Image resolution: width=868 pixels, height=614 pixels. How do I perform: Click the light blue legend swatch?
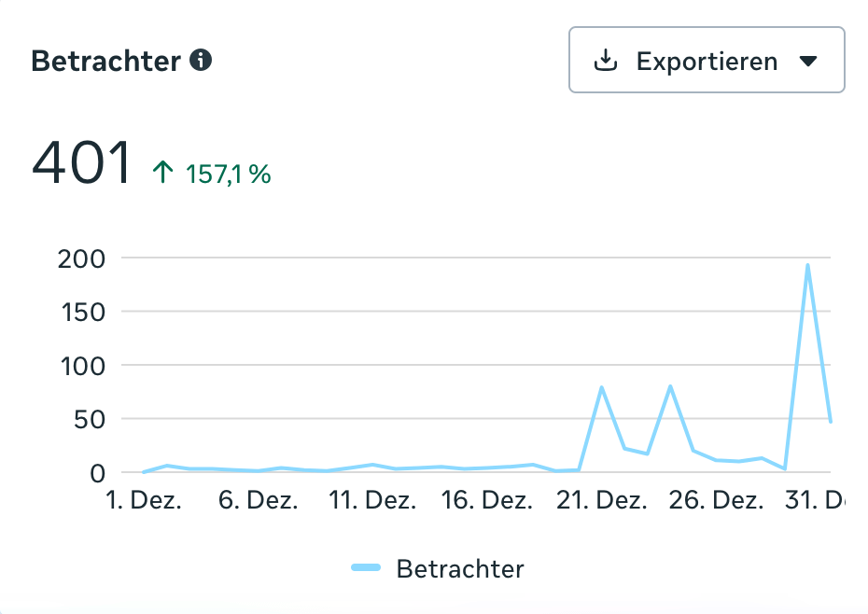pyautogui.click(x=366, y=568)
